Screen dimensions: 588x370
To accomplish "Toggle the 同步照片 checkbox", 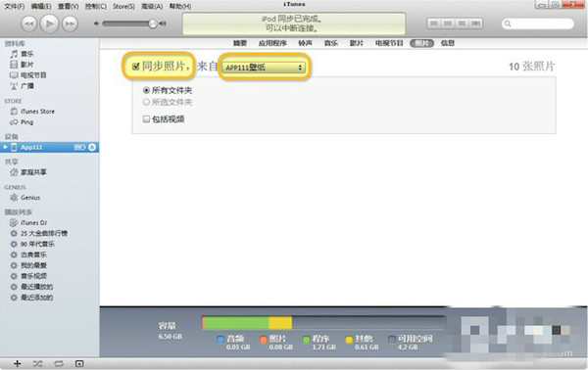I will coord(136,67).
